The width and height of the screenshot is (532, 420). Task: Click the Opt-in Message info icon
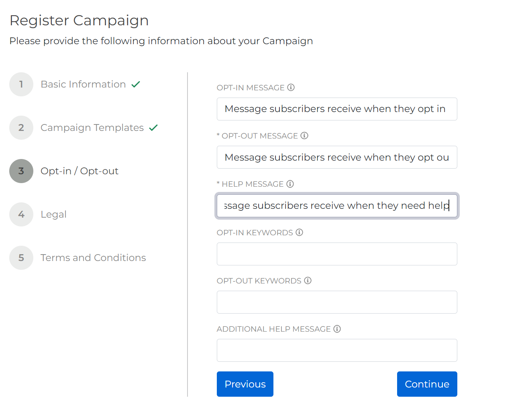point(291,88)
